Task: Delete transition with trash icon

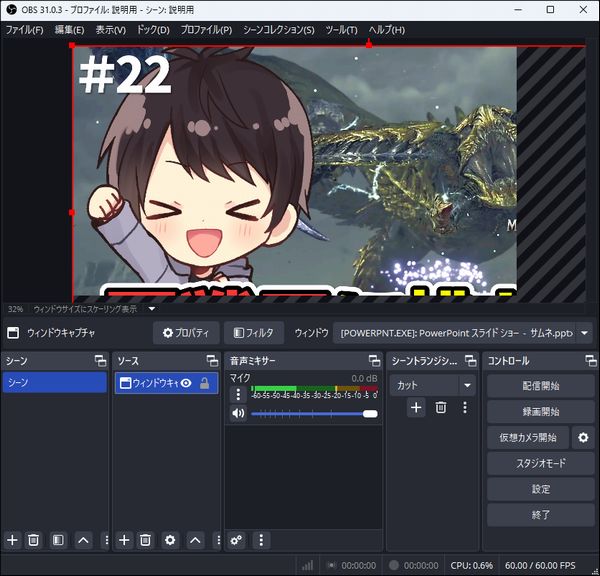Action: tap(441, 407)
